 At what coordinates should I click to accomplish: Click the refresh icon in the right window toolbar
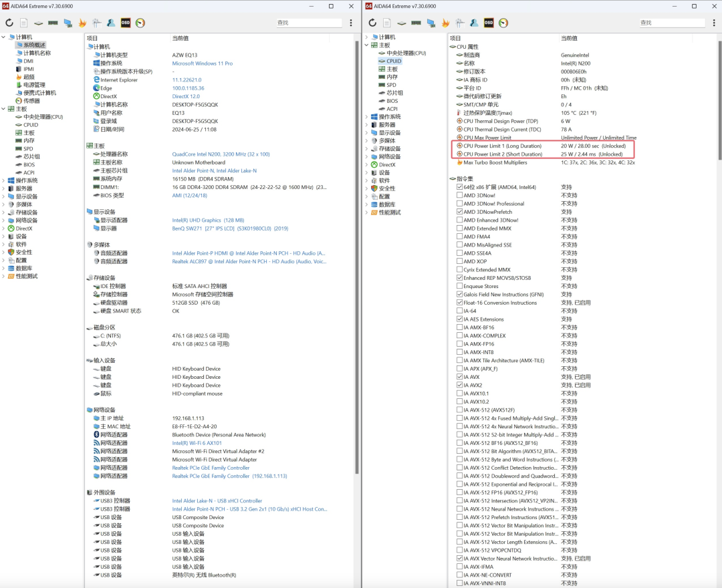coord(372,23)
